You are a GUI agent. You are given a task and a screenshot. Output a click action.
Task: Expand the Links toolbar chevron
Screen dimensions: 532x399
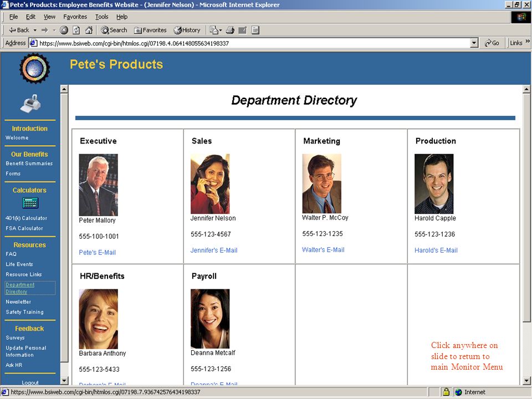point(528,42)
